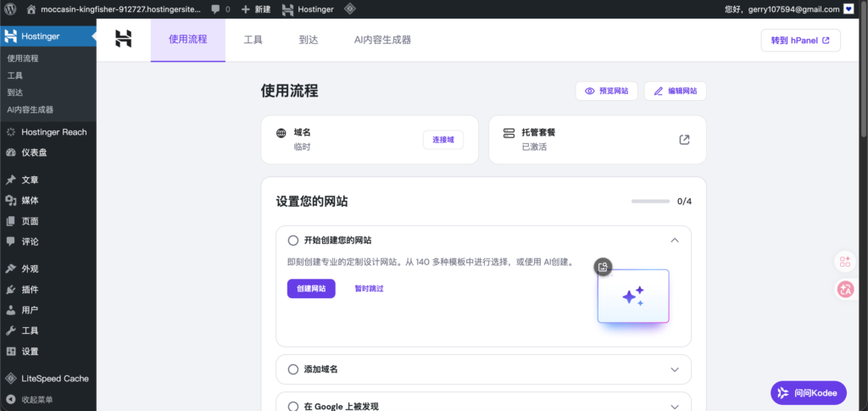Click 转到 hPanel button
Screen dimensions: 868x411
coord(800,41)
